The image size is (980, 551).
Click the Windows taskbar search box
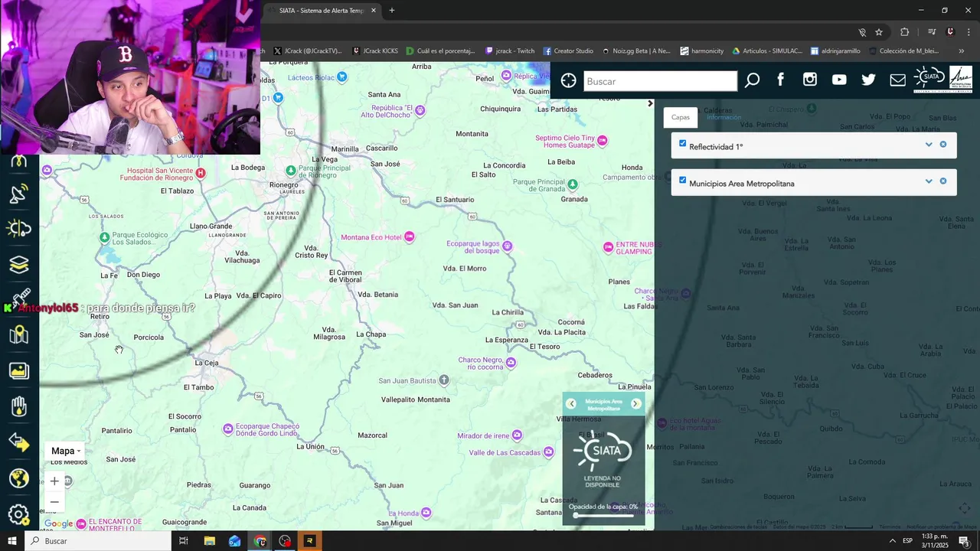click(x=98, y=541)
